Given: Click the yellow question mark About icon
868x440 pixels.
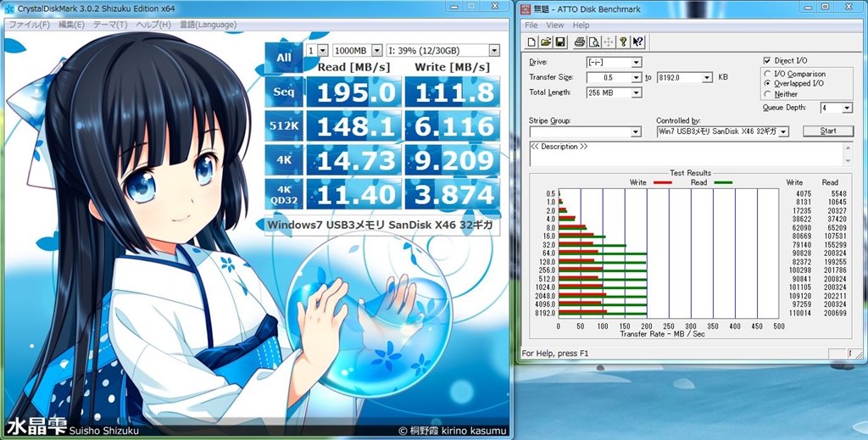Looking at the screenshot, I should [x=623, y=42].
